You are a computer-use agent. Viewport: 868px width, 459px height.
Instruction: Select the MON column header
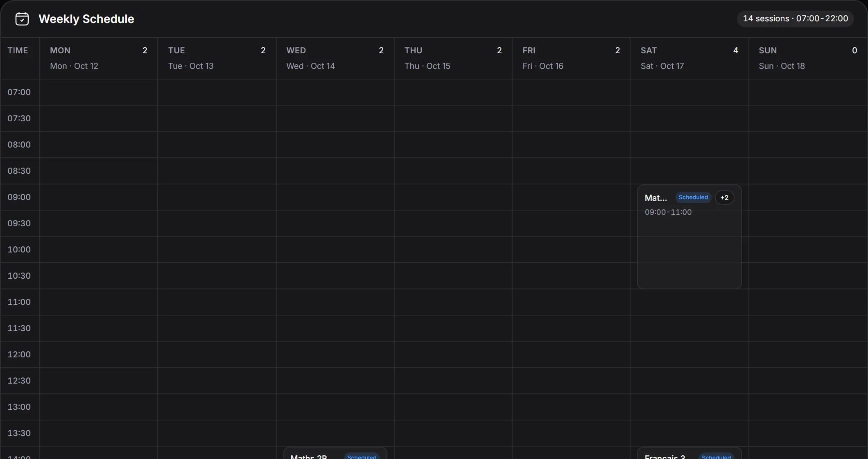[x=99, y=58]
